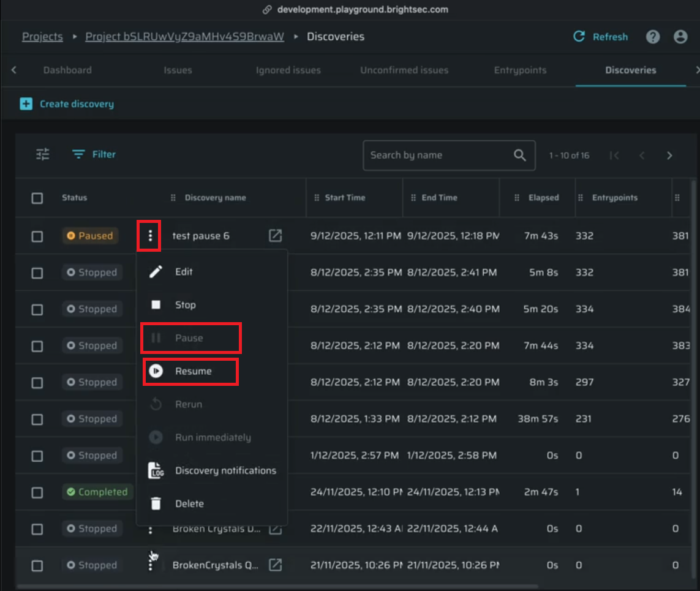Select the checkbox for the Completed row
The image size is (700, 591).
(x=37, y=492)
